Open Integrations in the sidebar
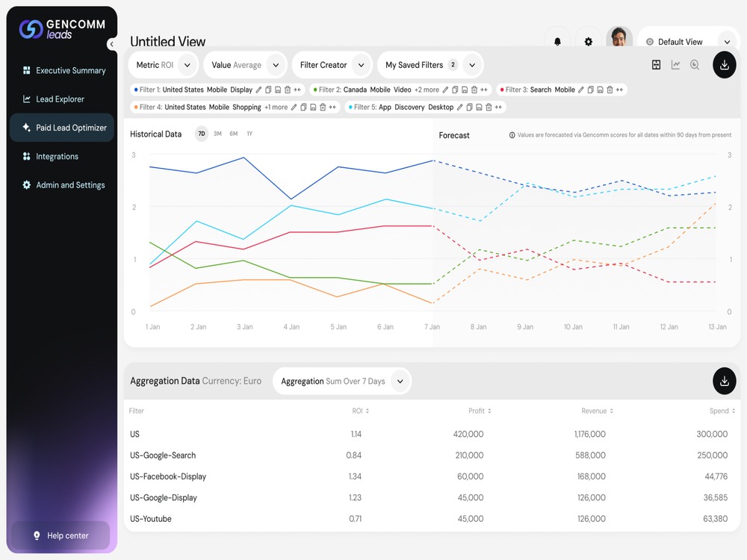Screen dimensions: 747x560 (62, 156)
